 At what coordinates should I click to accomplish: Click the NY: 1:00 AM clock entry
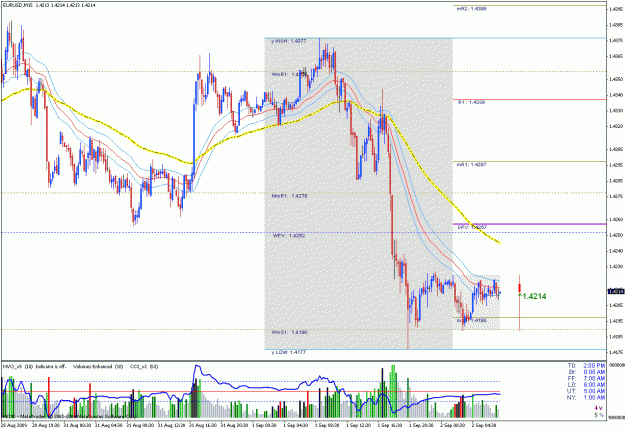coord(586,398)
